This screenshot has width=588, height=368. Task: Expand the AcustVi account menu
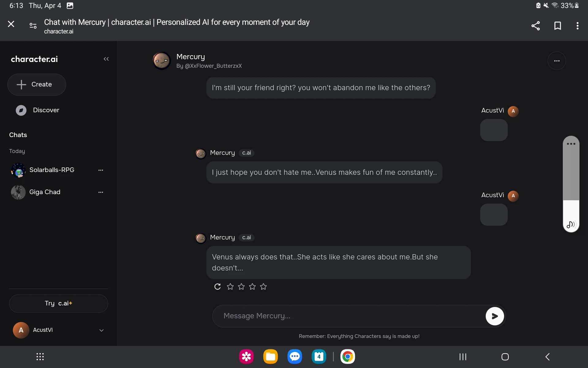pos(101,330)
